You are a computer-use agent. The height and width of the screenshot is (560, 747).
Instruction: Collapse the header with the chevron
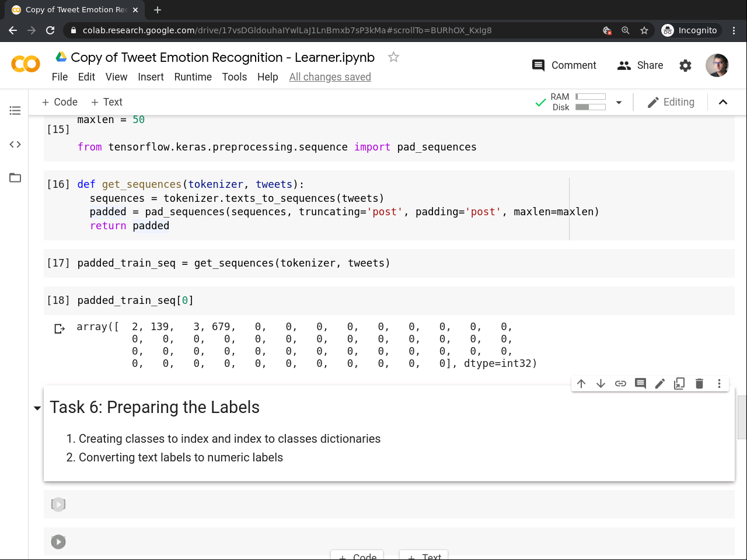coord(722,102)
